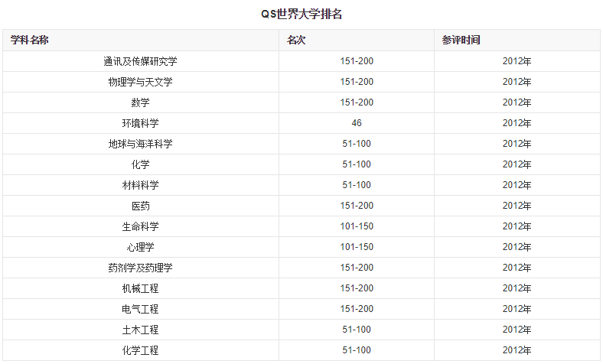Click 2012年 in the 药剂学及药理学 row
The width and height of the screenshot is (603, 364).
[x=517, y=268]
